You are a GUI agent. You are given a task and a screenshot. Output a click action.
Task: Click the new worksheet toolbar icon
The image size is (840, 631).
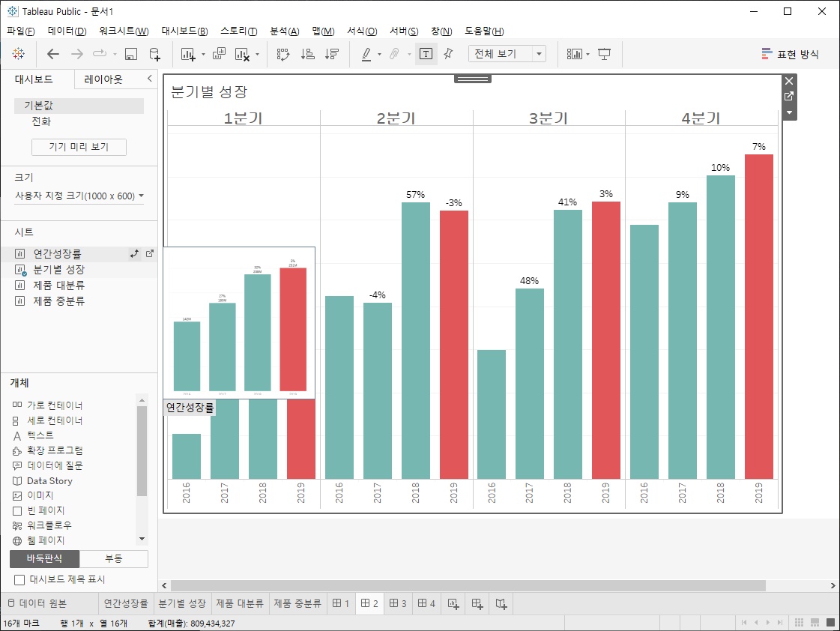[188, 53]
